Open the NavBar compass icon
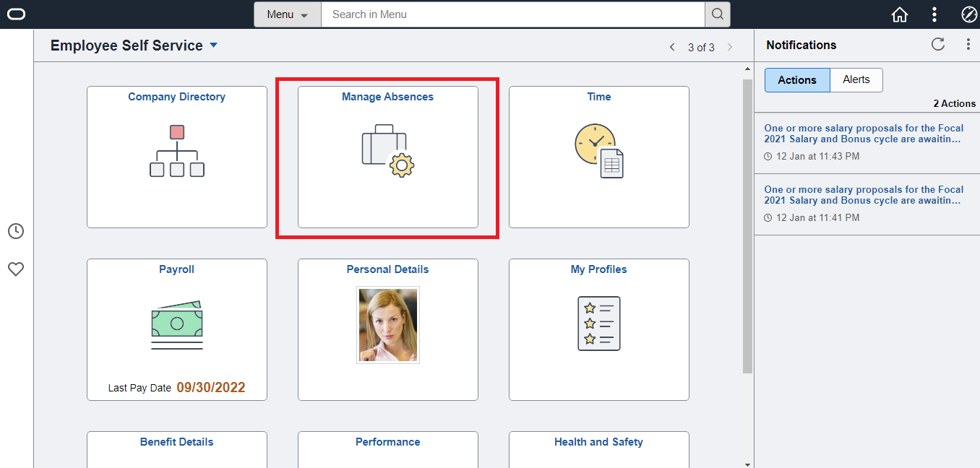This screenshot has width=980, height=468. pos(969,14)
